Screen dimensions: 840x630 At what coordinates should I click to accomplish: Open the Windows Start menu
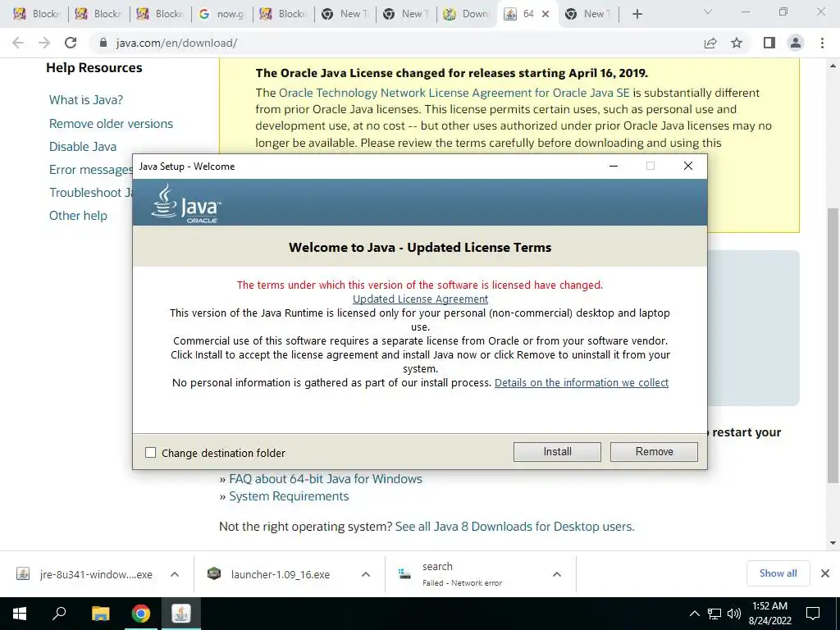[20, 614]
